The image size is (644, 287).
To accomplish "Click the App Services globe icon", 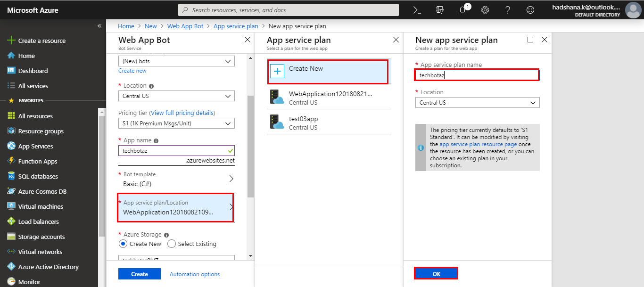I will pos(11,146).
